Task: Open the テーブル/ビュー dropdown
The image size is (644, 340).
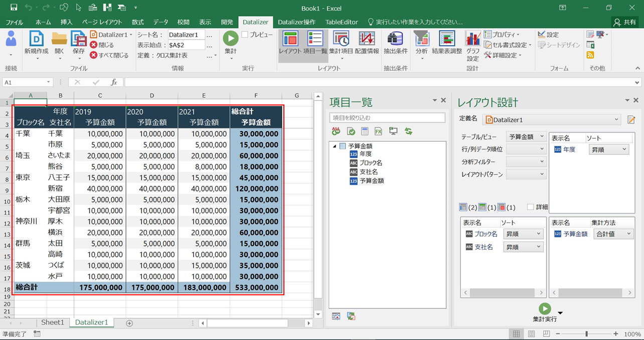Action: 526,137
